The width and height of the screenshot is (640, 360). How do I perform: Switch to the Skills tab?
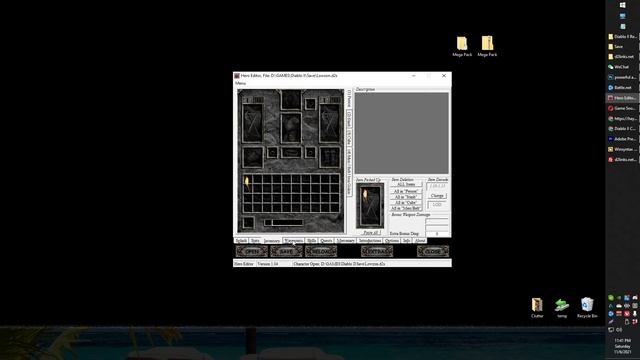point(311,241)
